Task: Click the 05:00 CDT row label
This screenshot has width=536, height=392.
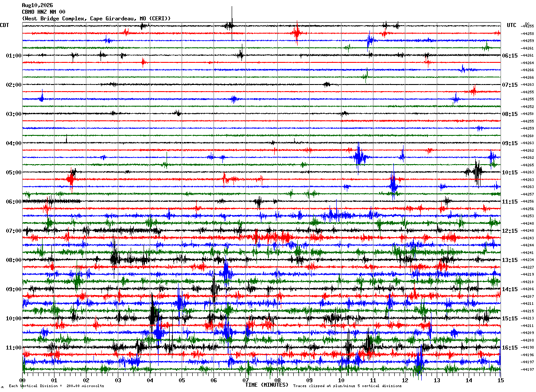Action: pos(14,173)
